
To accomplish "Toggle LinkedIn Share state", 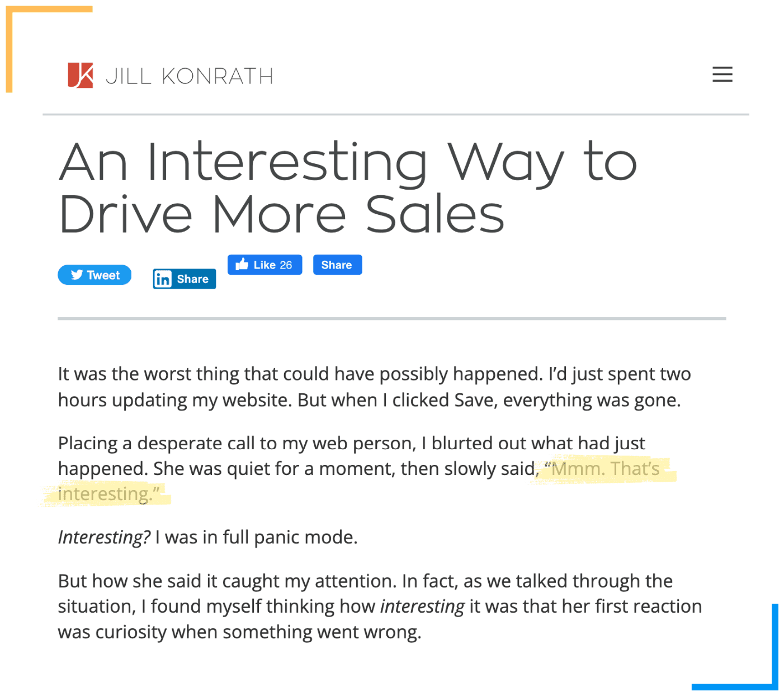I will (x=183, y=279).
